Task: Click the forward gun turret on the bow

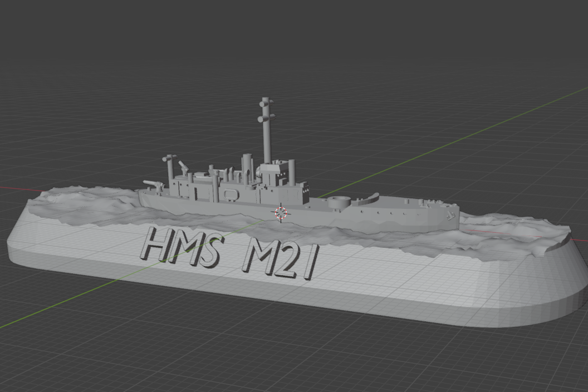Action: (x=151, y=184)
